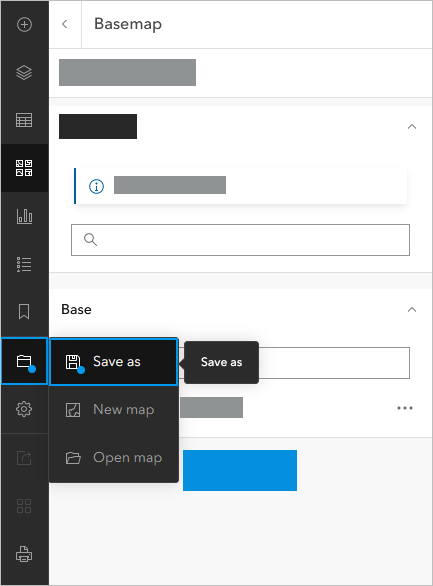433x586 pixels.
Task: Click the Add (plus) icon in sidebar
Action: [x=24, y=25]
